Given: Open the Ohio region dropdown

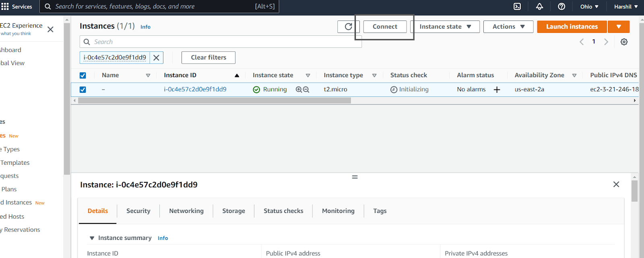Looking at the screenshot, I should click(589, 6).
